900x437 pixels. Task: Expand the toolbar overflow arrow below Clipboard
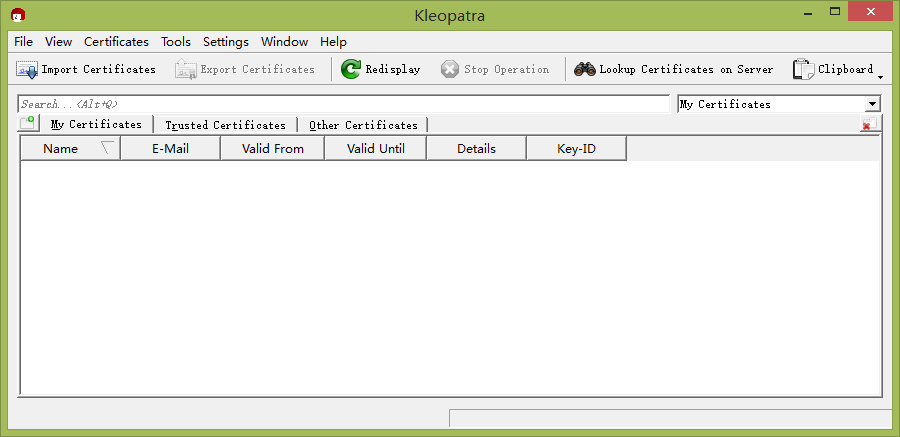[880, 76]
